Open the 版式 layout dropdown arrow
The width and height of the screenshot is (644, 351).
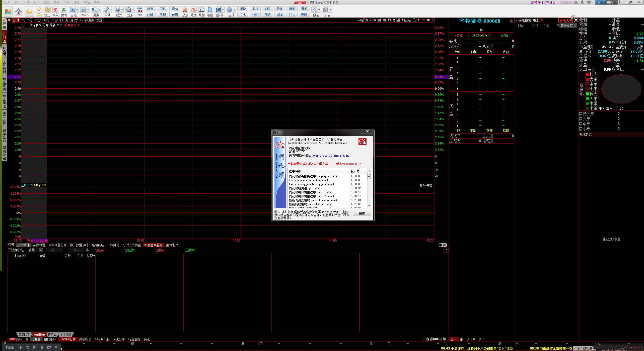click(122, 10)
